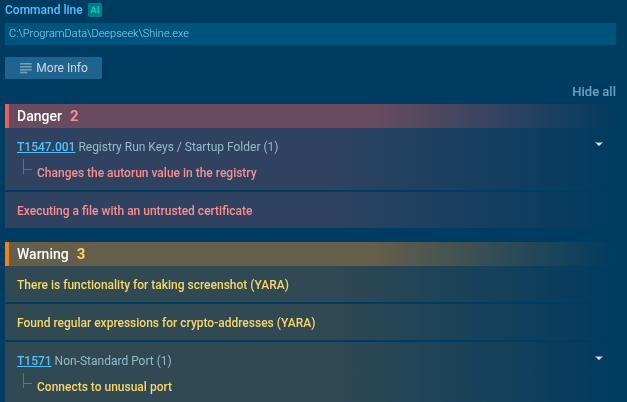Collapse the Danger section header

coord(310,116)
